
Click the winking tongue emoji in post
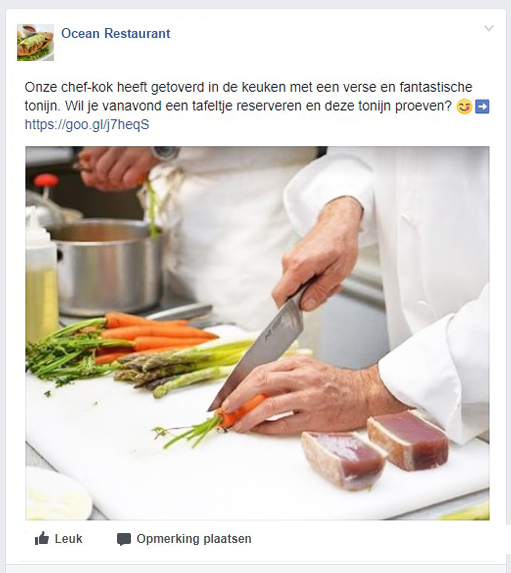pyautogui.click(x=464, y=107)
